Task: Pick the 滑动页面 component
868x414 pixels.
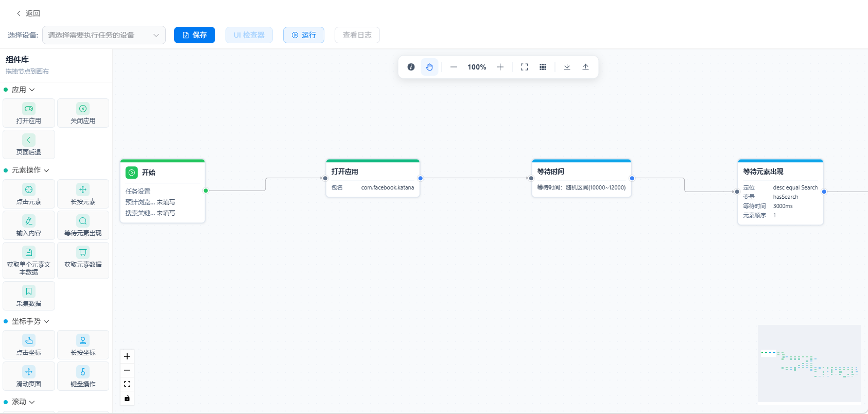Action: click(29, 376)
